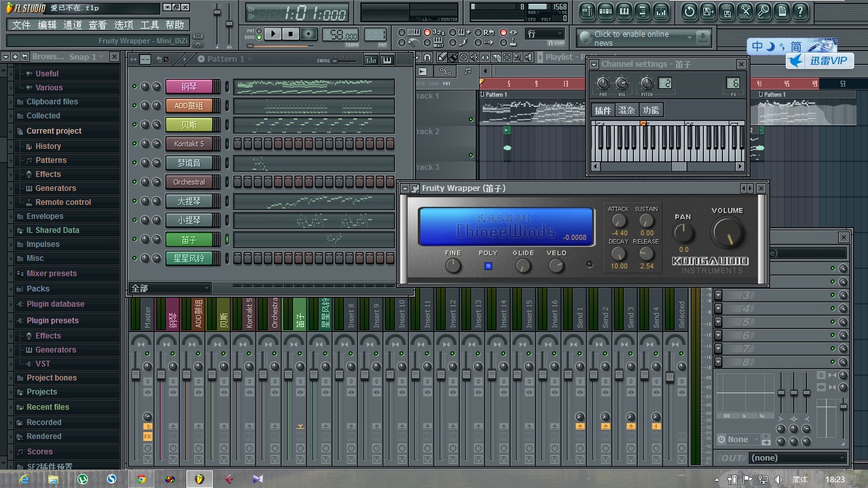Toggle the metronome option radio

tap(401, 43)
